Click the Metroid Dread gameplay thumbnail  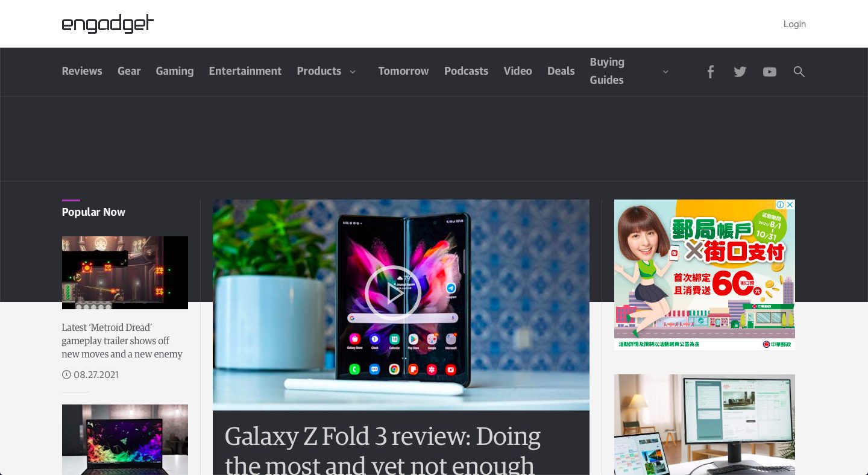[x=125, y=272]
